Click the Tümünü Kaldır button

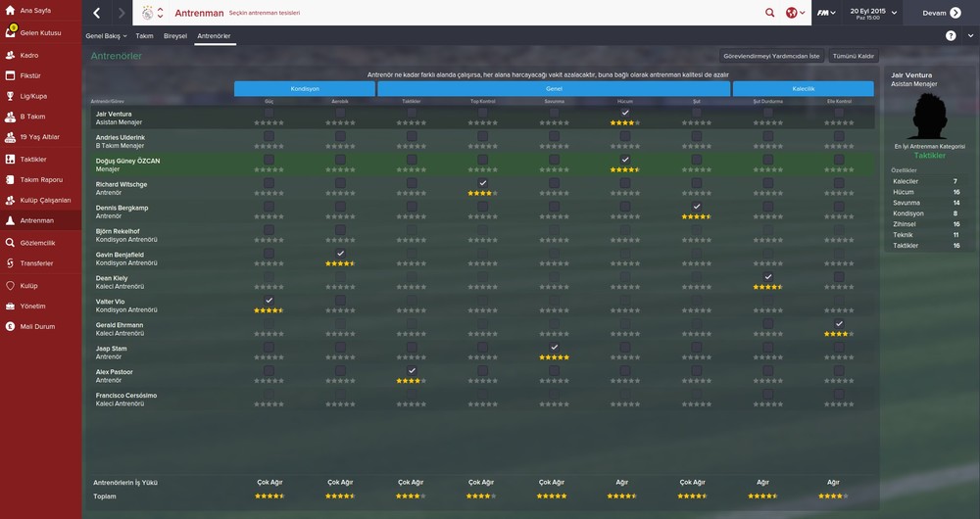854,56
